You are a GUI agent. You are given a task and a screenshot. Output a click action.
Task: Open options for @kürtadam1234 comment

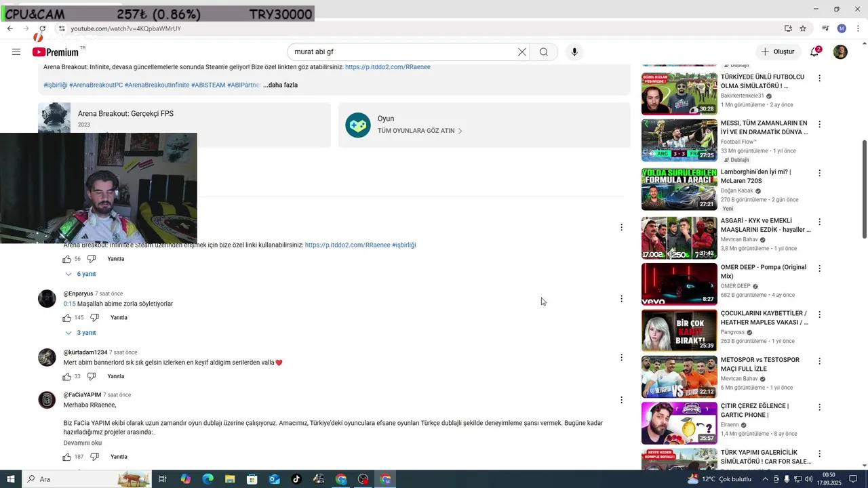[621, 358]
